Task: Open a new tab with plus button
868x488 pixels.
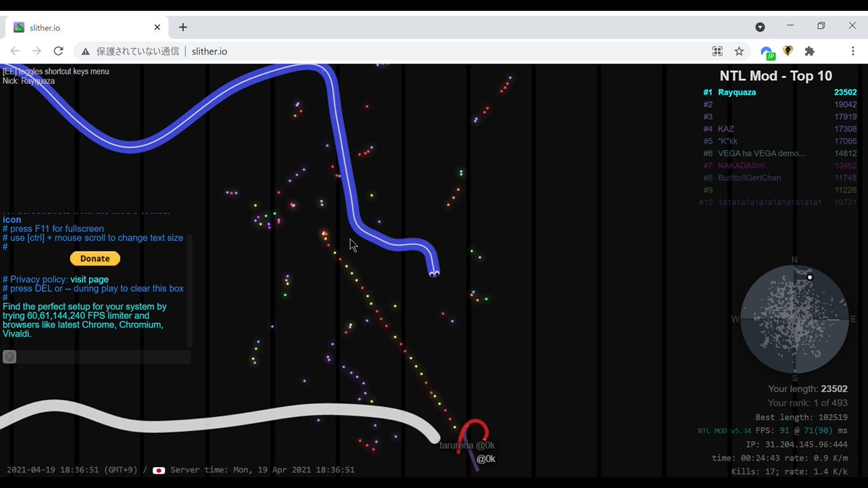Action: point(183,27)
